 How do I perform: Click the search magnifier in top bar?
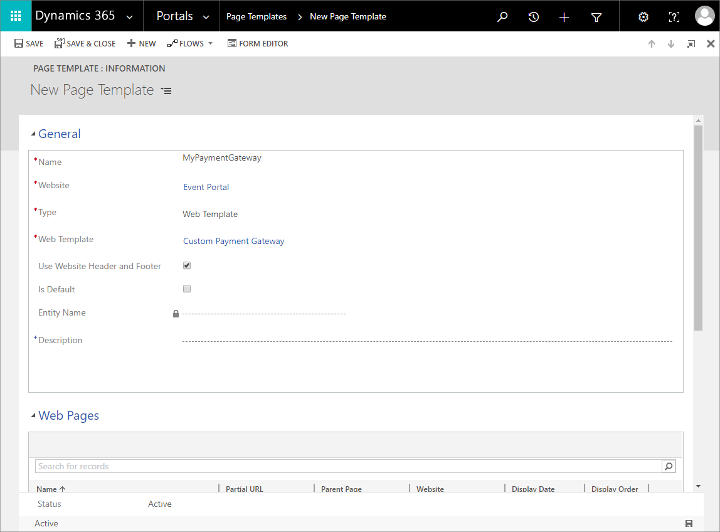coord(502,17)
